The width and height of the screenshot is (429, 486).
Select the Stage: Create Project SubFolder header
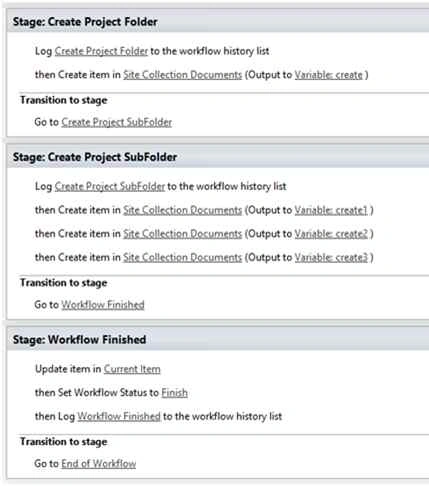click(218, 157)
